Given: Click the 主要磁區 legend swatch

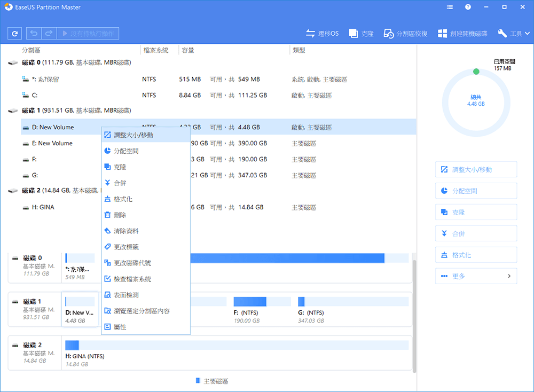Looking at the screenshot, I should pos(198,381).
